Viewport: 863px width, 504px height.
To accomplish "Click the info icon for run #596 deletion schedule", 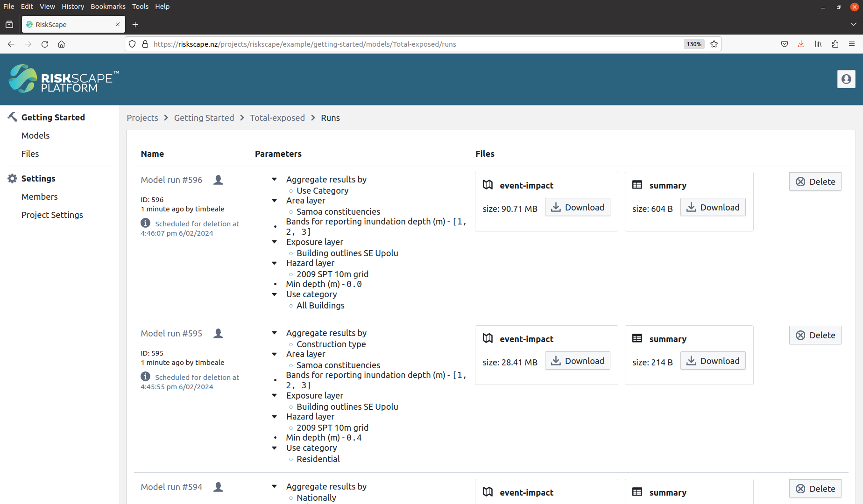I will tap(146, 223).
